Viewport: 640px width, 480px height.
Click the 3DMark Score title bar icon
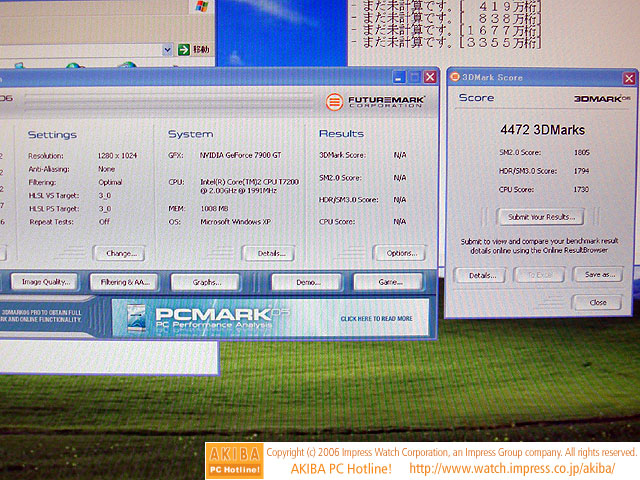pos(457,76)
